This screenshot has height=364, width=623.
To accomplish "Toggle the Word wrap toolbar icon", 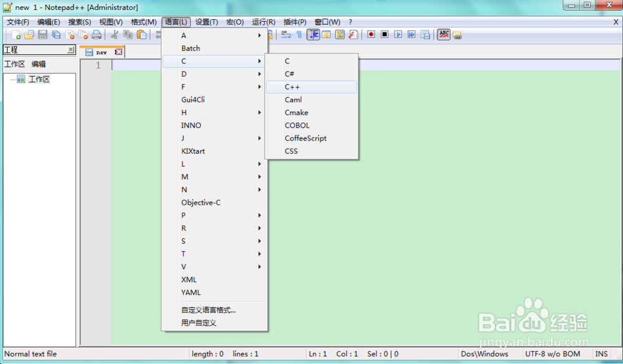I will click(x=286, y=35).
